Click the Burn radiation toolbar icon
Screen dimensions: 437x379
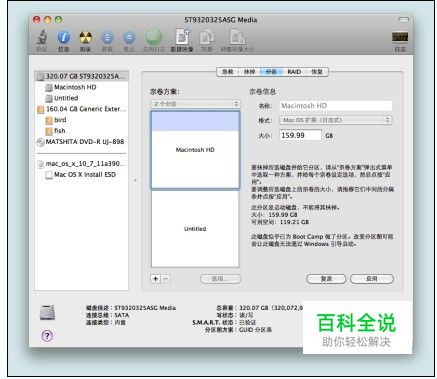[x=85, y=38]
